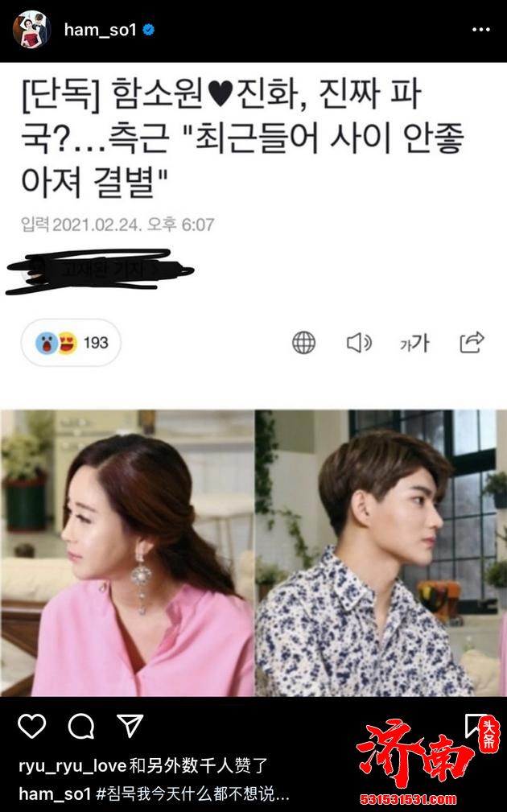This screenshot has height=812, width=507.
Task: Open ham_so1 profile picture
Action: 31,30
